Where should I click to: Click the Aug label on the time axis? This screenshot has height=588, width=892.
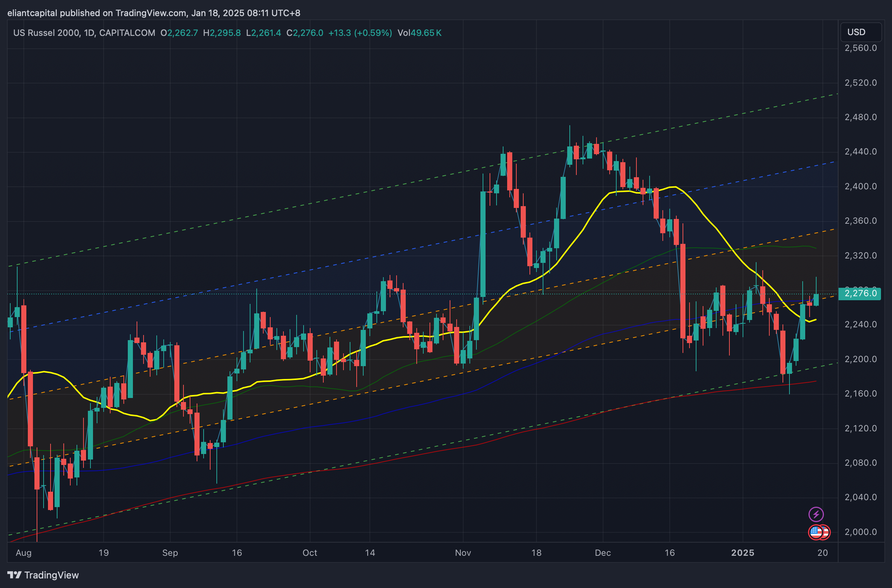click(x=24, y=553)
